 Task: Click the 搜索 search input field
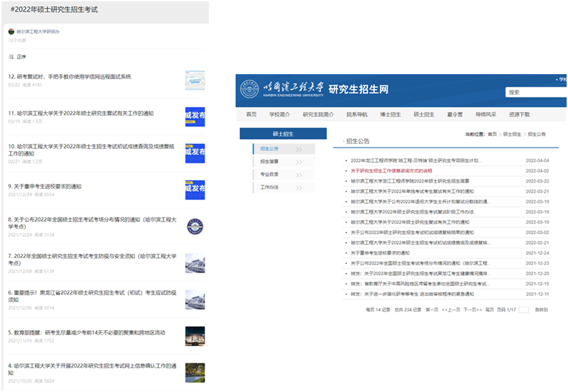536,92
